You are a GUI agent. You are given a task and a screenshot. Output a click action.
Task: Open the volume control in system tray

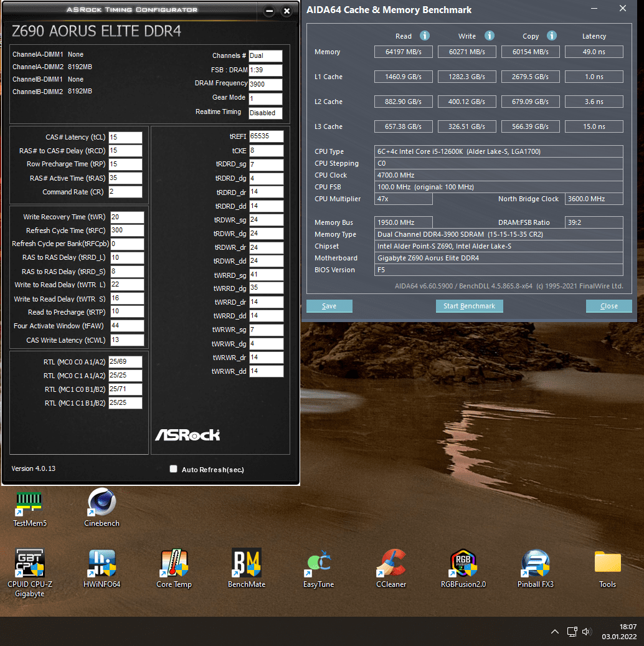click(587, 632)
